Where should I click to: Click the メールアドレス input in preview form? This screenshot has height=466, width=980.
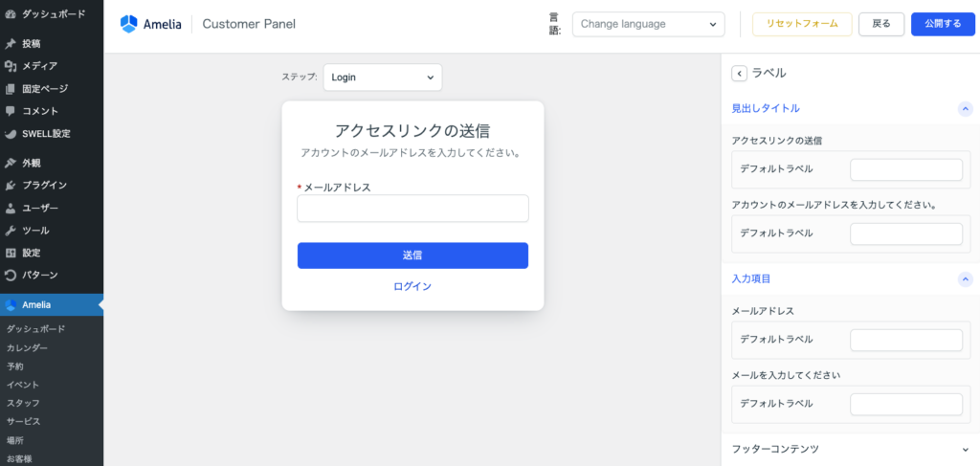coord(412,209)
